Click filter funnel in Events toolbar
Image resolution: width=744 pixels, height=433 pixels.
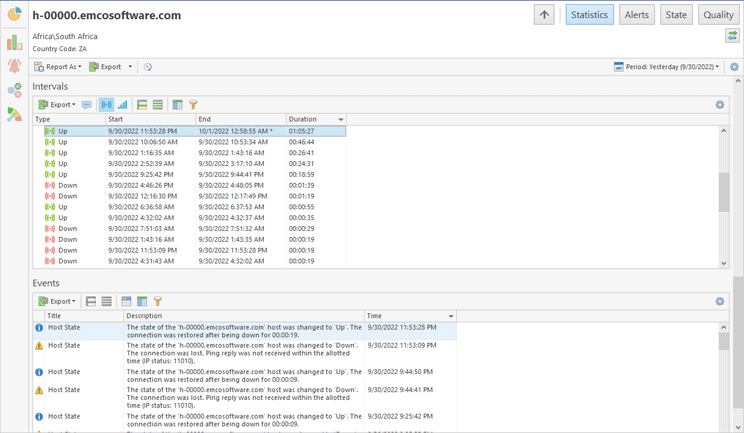coord(158,301)
